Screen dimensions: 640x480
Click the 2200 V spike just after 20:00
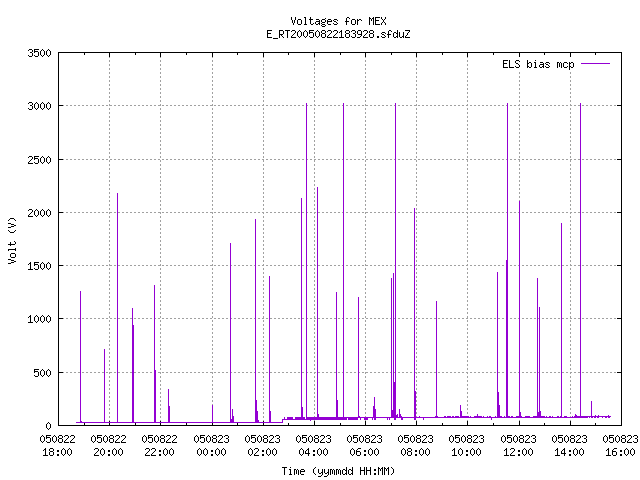click(x=118, y=308)
